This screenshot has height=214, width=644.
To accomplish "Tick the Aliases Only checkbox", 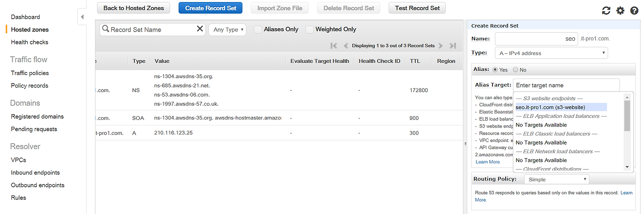I will tap(258, 30).
